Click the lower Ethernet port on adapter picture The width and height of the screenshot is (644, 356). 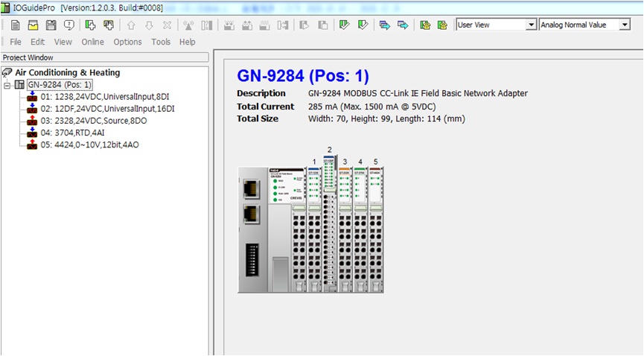pyautogui.click(x=251, y=214)
